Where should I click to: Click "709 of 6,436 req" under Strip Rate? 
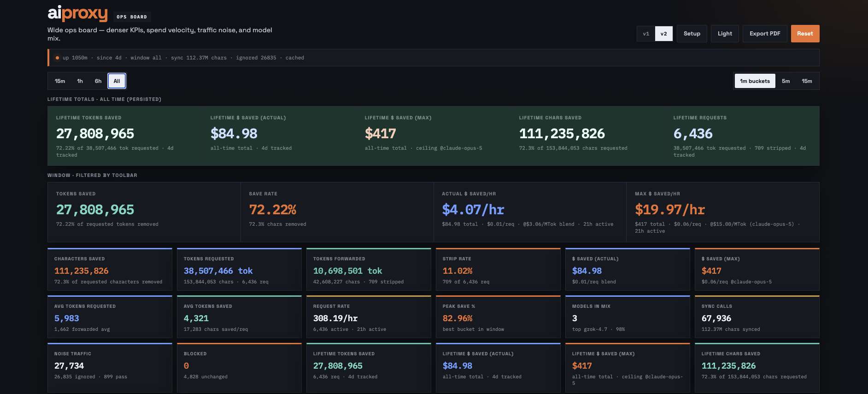(466, 282)
